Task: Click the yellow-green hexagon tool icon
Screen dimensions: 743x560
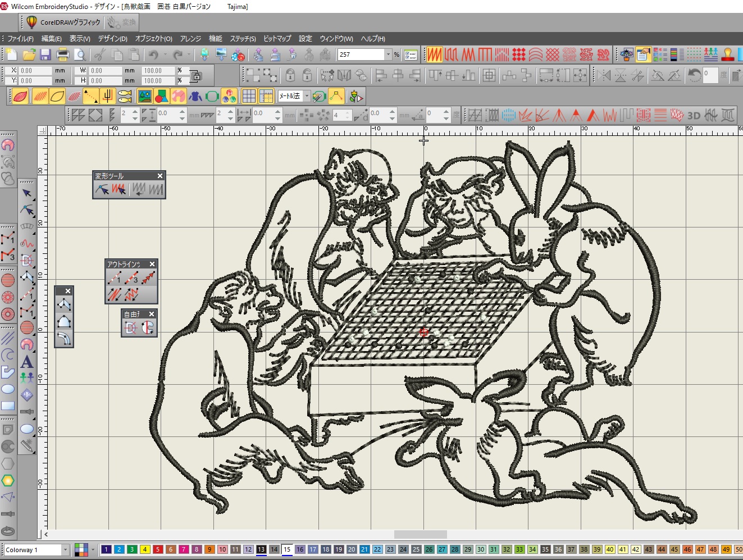Action: (8, 481)
